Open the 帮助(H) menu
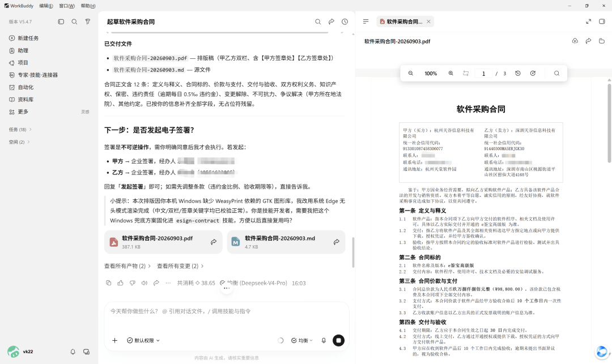Screen dimensions: 612x364 [88, 6]
